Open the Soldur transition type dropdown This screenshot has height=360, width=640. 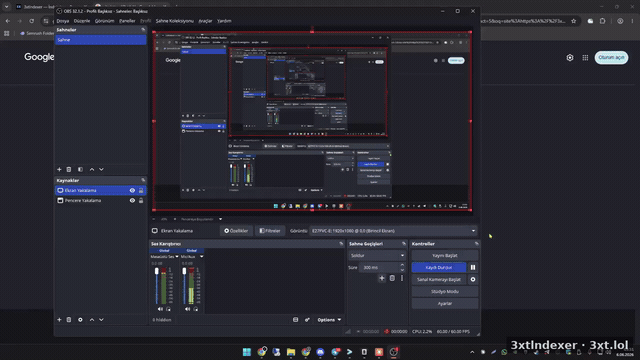(377, 256)
